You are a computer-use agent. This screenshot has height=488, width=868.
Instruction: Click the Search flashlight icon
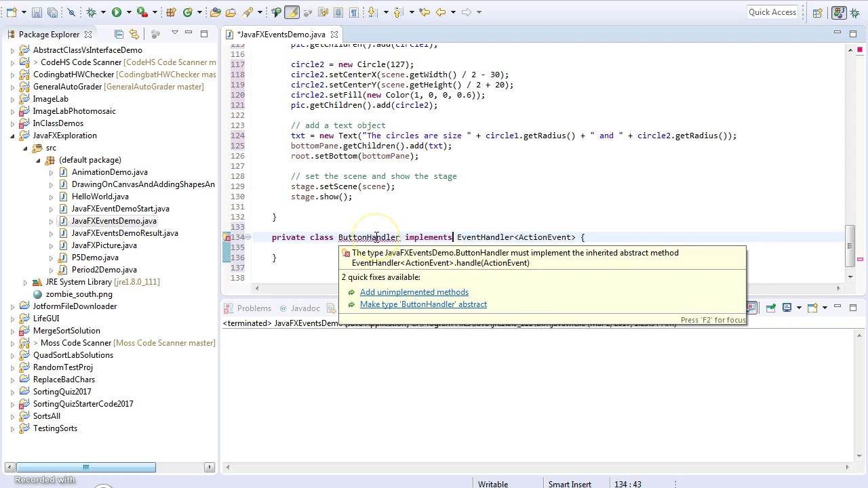(248, 12)
